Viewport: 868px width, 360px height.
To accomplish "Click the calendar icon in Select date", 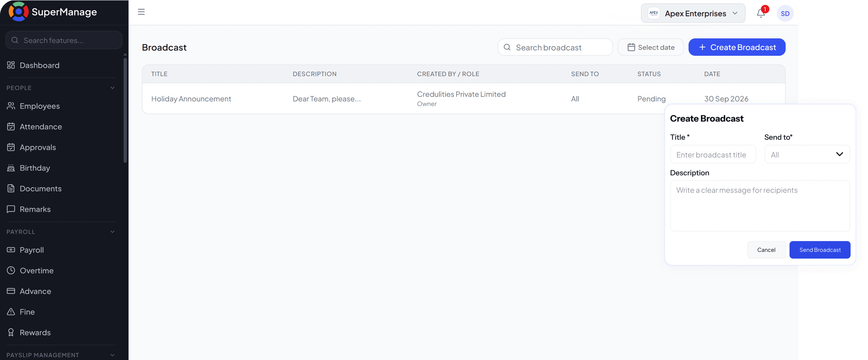I will pyautogui.click(x=631, y=47).
